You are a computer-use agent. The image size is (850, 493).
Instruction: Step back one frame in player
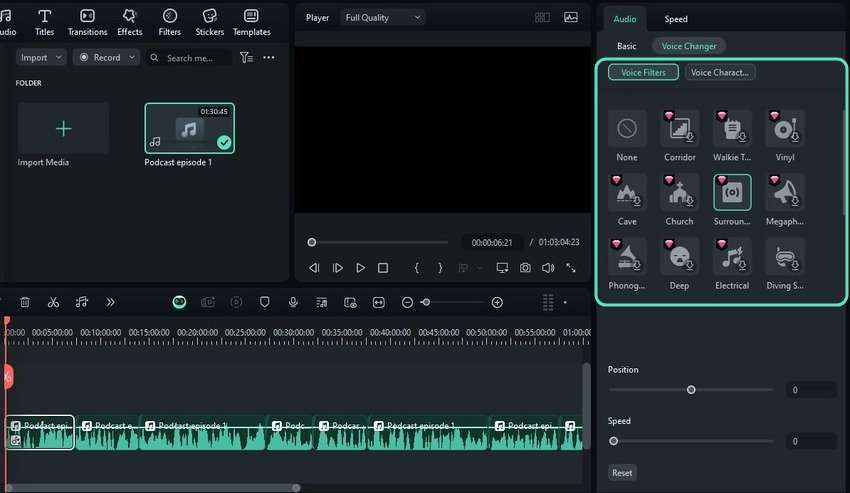tap(314, 268)
